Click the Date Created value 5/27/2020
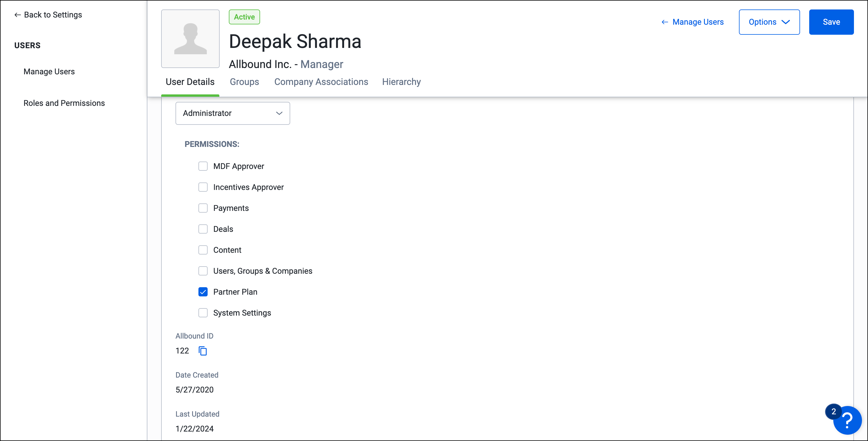The image size is (868, 441). click(x=194, y=390)
